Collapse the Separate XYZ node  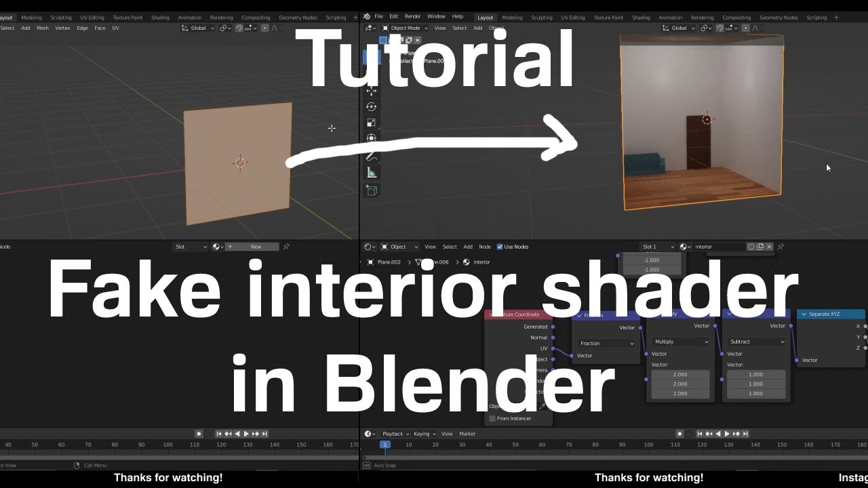804,314
